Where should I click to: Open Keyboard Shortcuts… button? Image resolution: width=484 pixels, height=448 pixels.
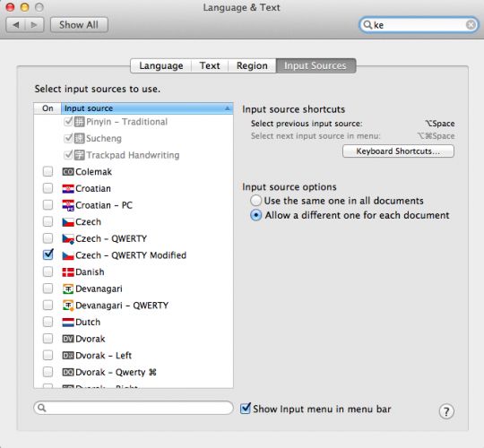click(x=398, y=151)
